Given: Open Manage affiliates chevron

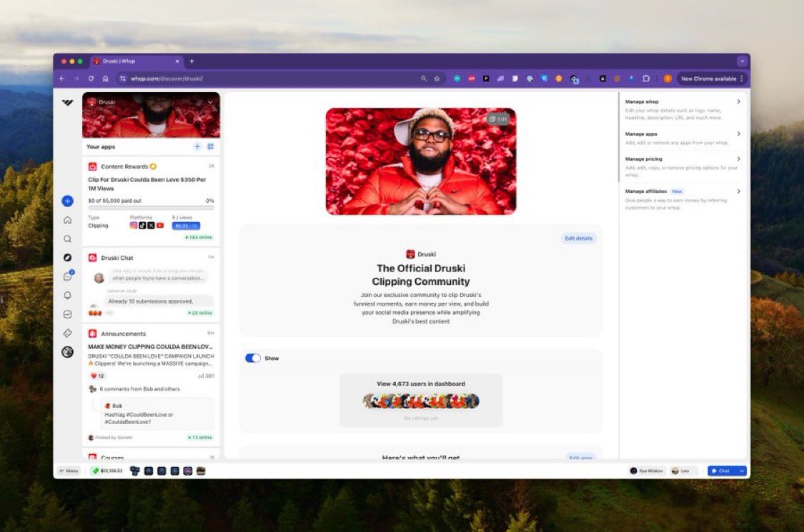Looking at the screenshot, I should tap(738, 191).
